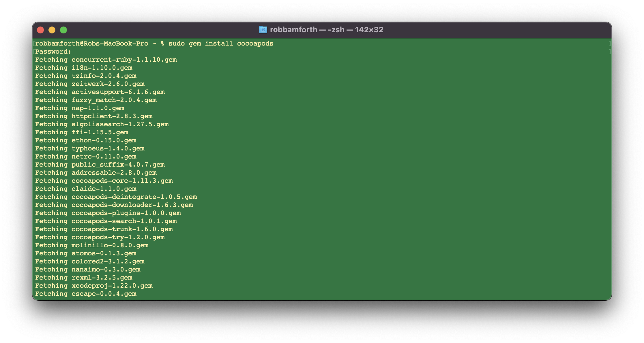The width and height of the screenshot is (644, 343).
Task: Select the line 'Fetching cocoapods-deintegrate-1.0.5.gem'
Action: pyautogui.click(x=116, y=197)
